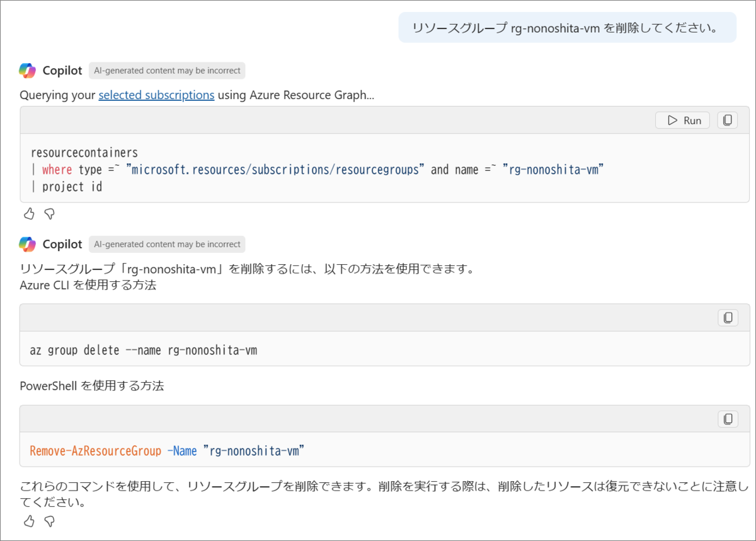This screenshot has height=541, width=756.
Task: Click the second Copilot logo icon
Action: coord(28,244)
